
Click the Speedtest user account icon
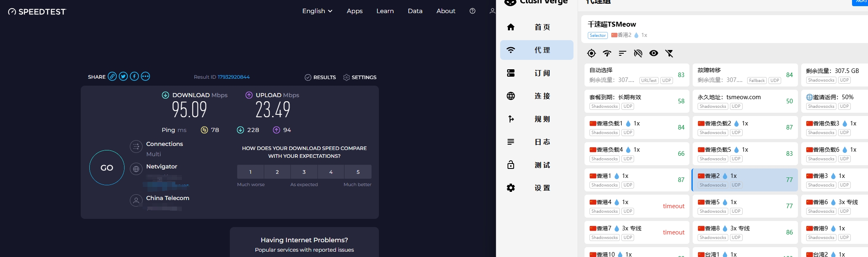[492, 11]
